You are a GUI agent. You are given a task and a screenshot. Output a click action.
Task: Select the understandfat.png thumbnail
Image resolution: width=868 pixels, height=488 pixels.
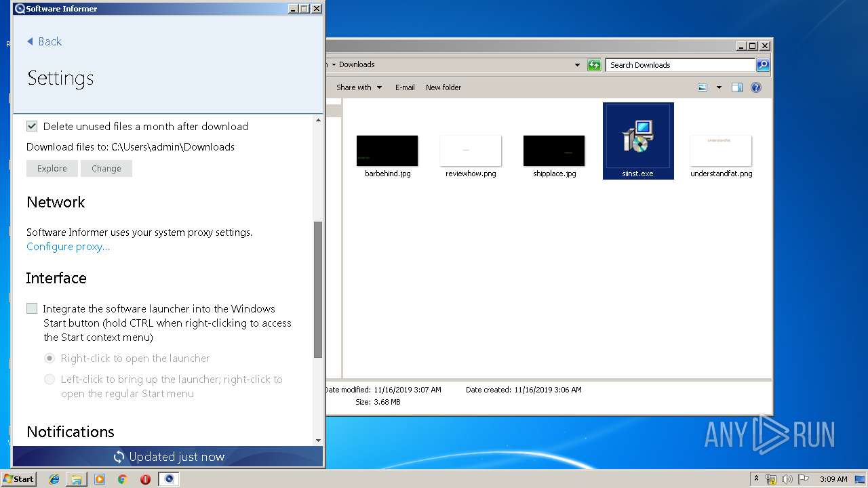[x=721, y=150]
